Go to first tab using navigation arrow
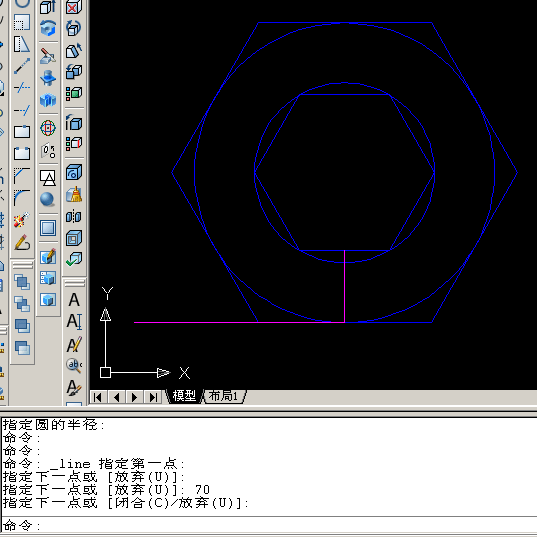This screenshot has height=537, width=537. (98, 397)
